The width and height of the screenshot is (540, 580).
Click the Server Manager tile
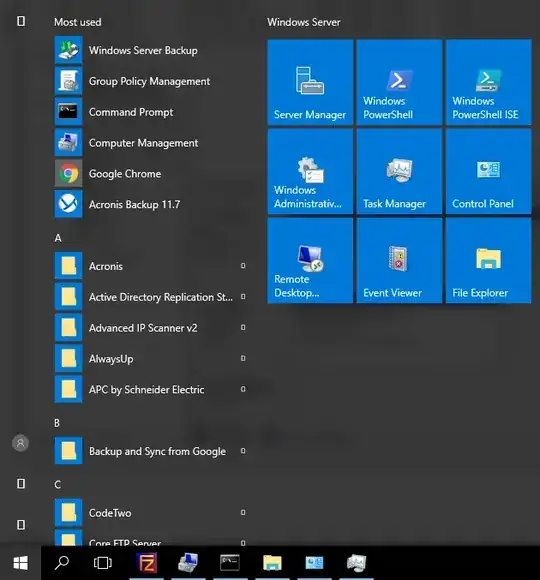310,82
